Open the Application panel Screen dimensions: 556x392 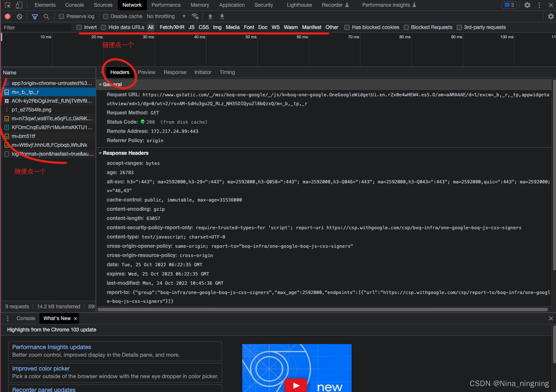point(232,5)
